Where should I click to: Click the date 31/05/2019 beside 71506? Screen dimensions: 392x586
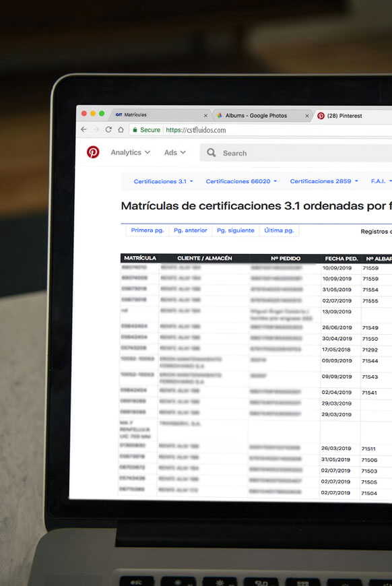(335, 459)
